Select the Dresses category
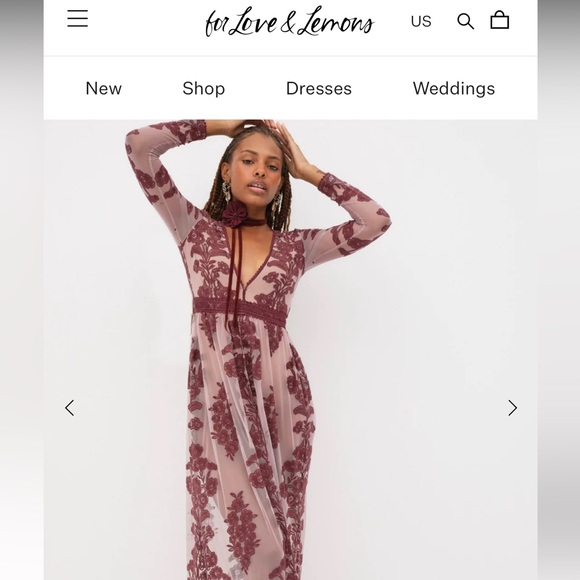Screen dimensions: 580x580 [x=319, y=88]
